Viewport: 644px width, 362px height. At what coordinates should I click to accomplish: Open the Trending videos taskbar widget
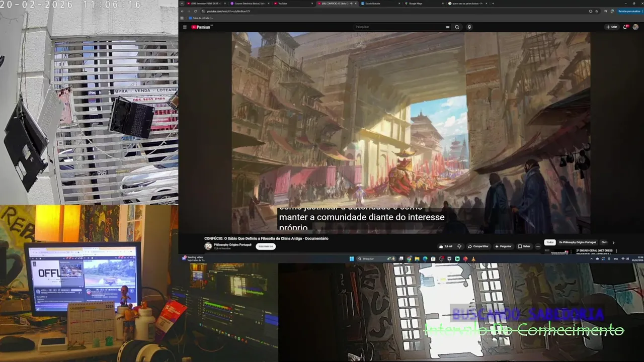194,258
